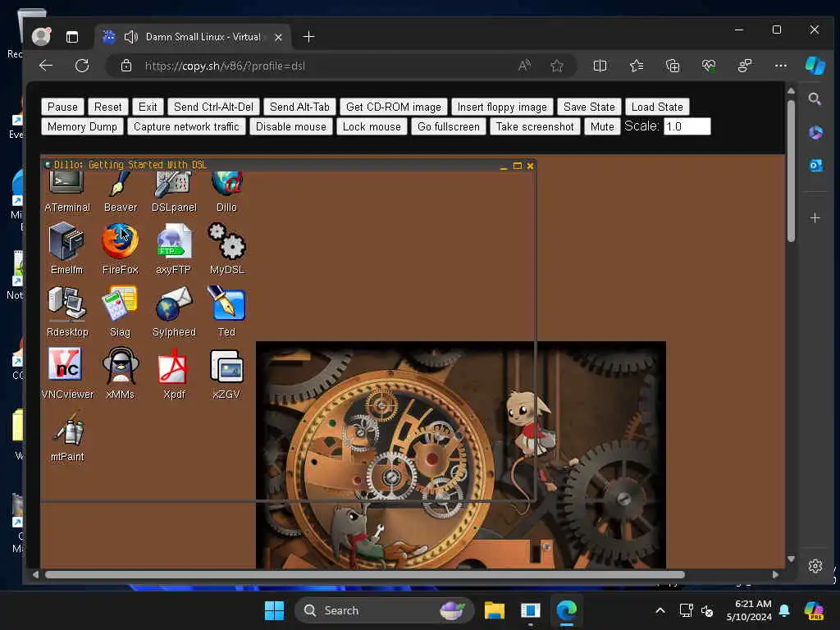The height and width of the screenshot is (630, 840).
Task: Open Read aloud icon in address bar
Action: click(524, 66)
